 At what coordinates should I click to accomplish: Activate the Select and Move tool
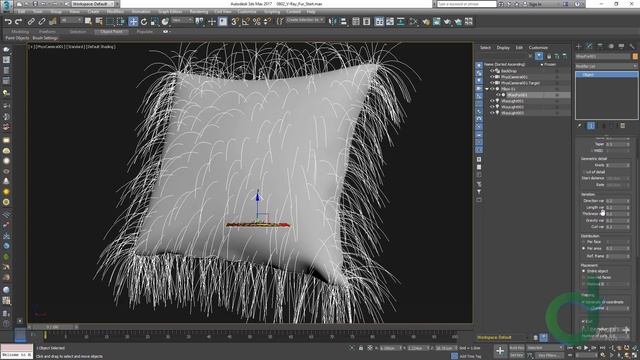pyautogui.click(x=133, y=21)
